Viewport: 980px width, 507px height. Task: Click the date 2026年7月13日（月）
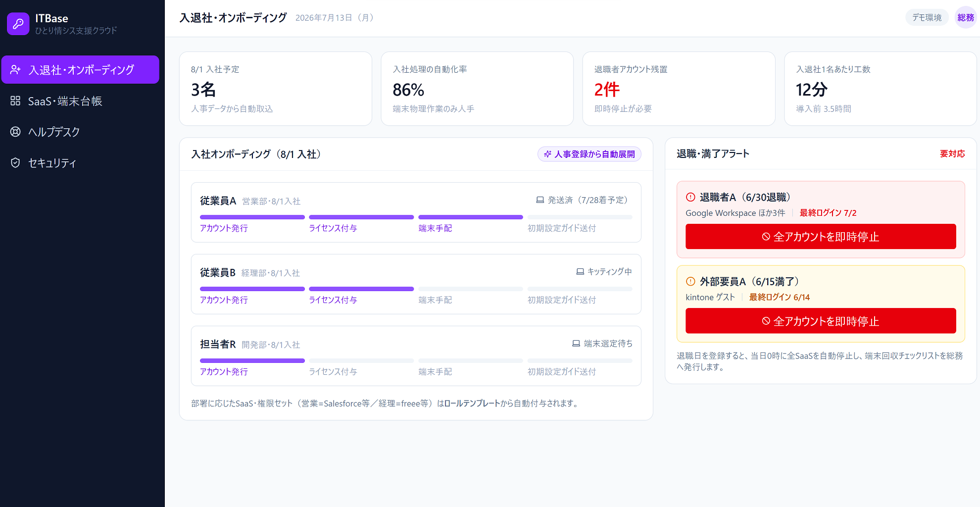coord(336,18)
